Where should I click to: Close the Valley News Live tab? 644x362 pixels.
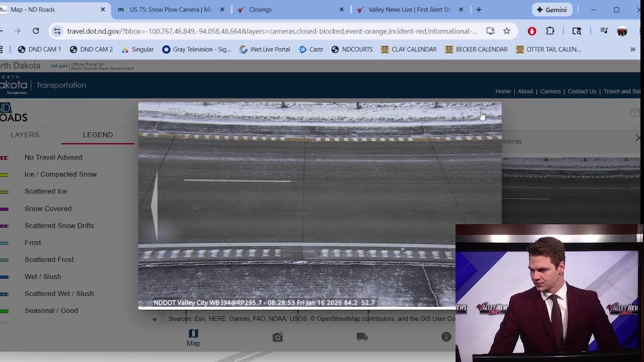pos(461,10)
